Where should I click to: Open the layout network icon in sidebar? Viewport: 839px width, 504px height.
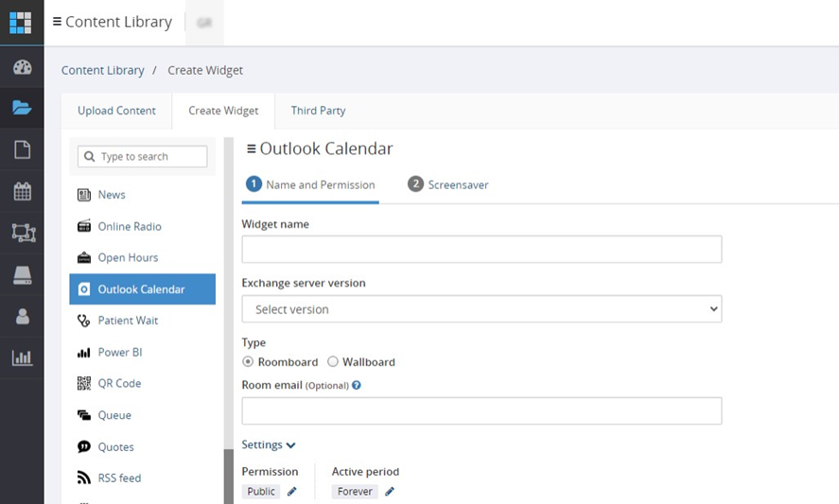point(24,233)
